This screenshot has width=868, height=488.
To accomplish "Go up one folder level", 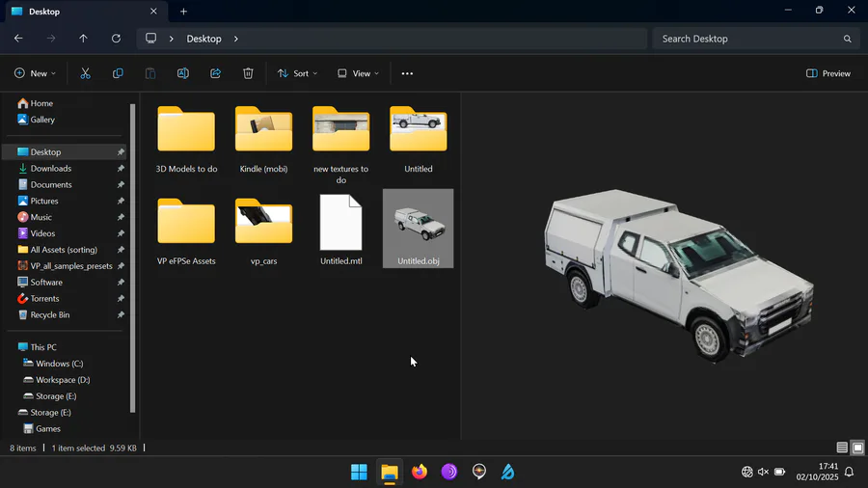I will tap(83, 39).
